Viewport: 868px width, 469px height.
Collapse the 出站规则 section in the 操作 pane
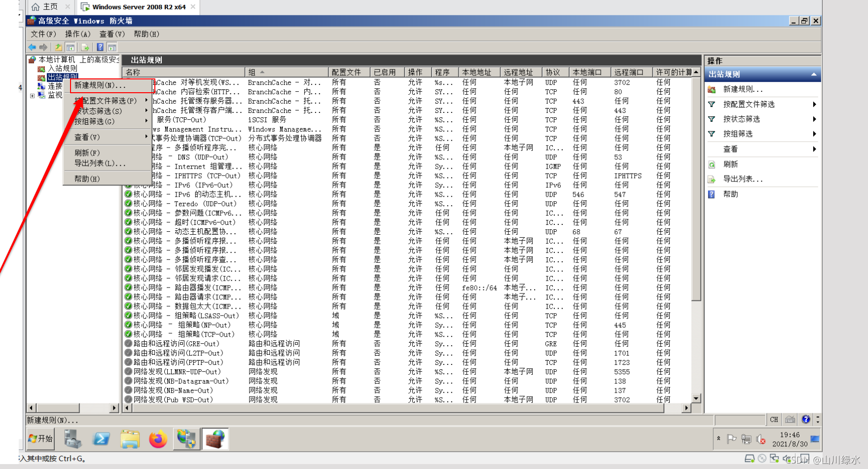[x=814, y=74]
